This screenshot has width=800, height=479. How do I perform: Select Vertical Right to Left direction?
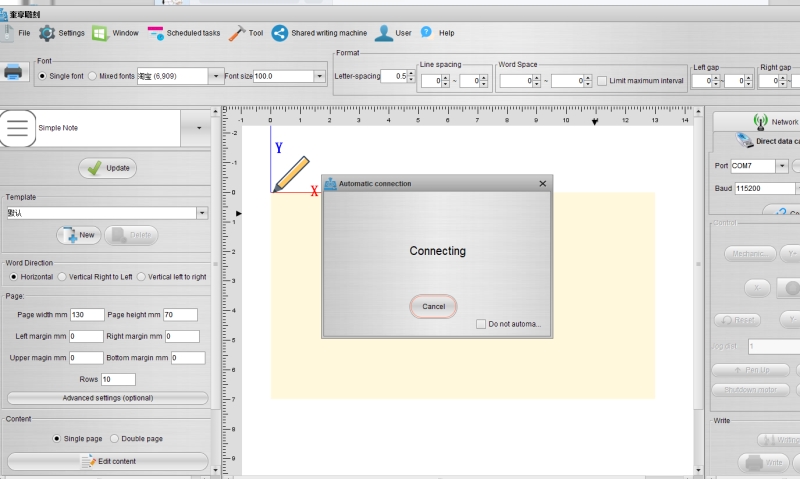[62, 277]
